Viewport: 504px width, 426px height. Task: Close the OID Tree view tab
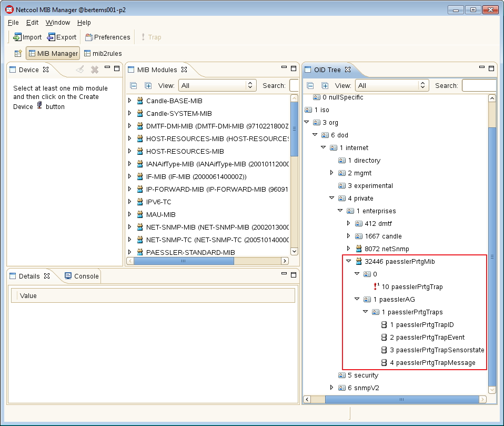click(348, 70)
